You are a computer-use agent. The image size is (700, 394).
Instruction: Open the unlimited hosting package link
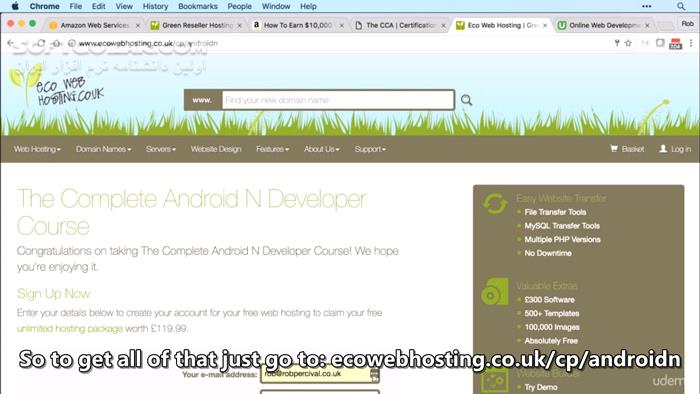click(70, 329)
